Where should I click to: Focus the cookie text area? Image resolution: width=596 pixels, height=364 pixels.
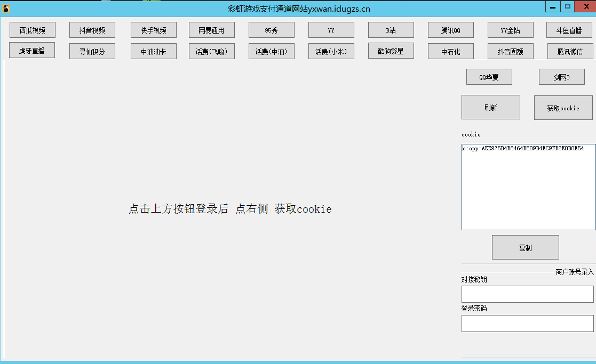[528, 187]
